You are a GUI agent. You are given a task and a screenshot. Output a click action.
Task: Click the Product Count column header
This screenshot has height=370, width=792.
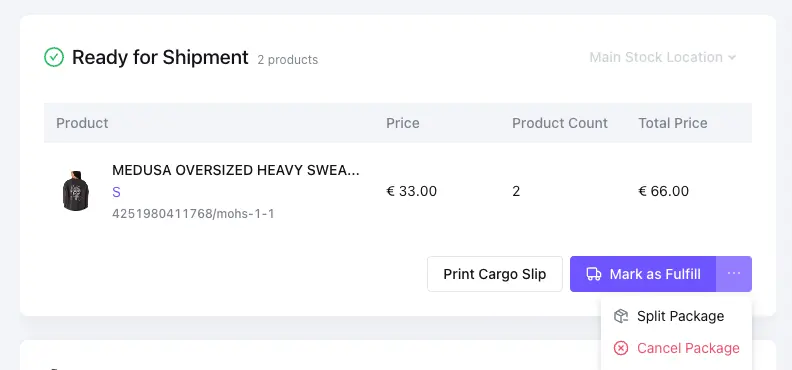pyautogui.click(x=560, y=123)
